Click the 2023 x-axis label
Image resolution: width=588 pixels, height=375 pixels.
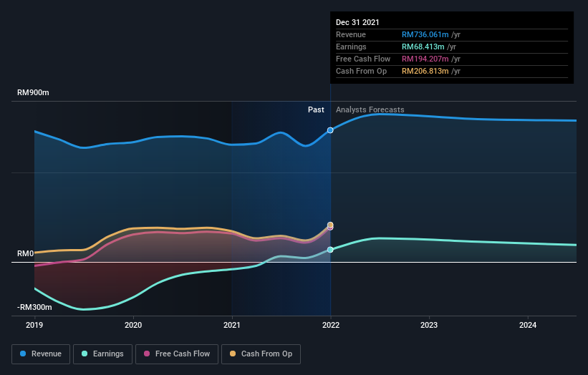(429, 325)
